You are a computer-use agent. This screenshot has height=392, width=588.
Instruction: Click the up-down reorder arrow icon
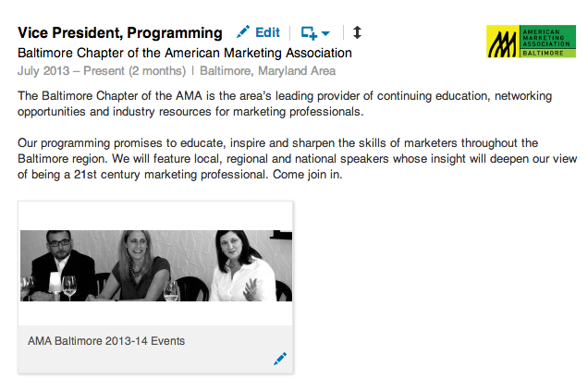coord(357,32)
